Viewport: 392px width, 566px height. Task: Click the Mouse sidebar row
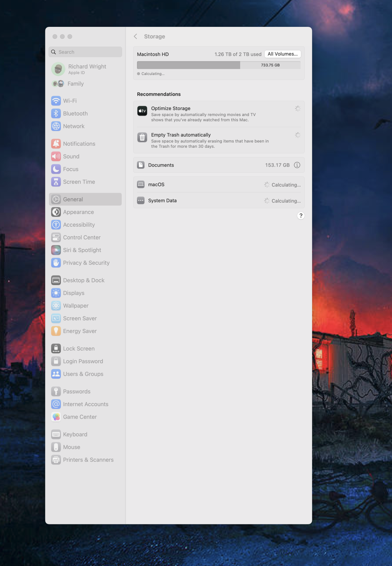pyautogui.click(x=85, y=447)
